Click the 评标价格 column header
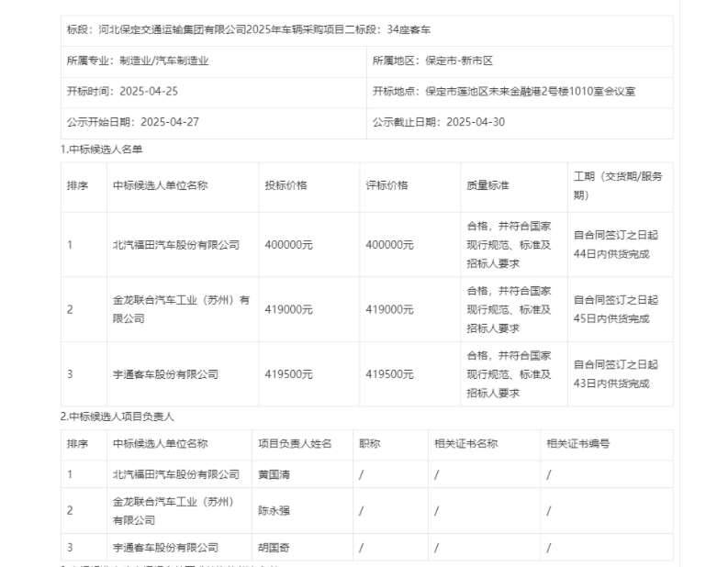The width and height of the screenshot is (728, 567). [386, 185]
